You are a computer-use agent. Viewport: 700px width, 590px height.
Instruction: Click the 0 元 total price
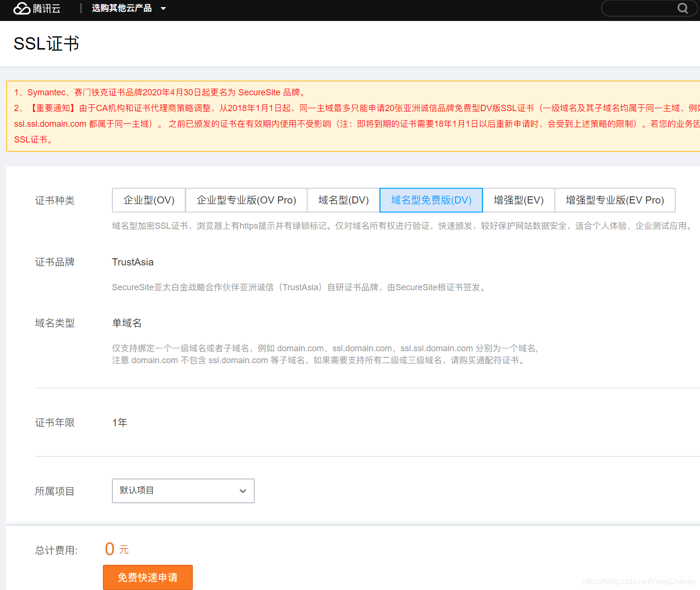pos(117,549)
